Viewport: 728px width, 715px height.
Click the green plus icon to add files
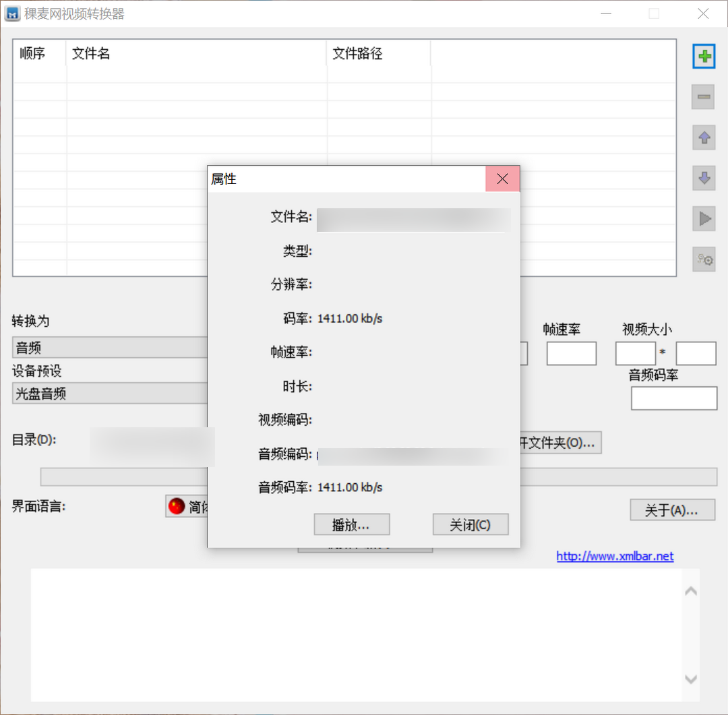click(704, 57)
